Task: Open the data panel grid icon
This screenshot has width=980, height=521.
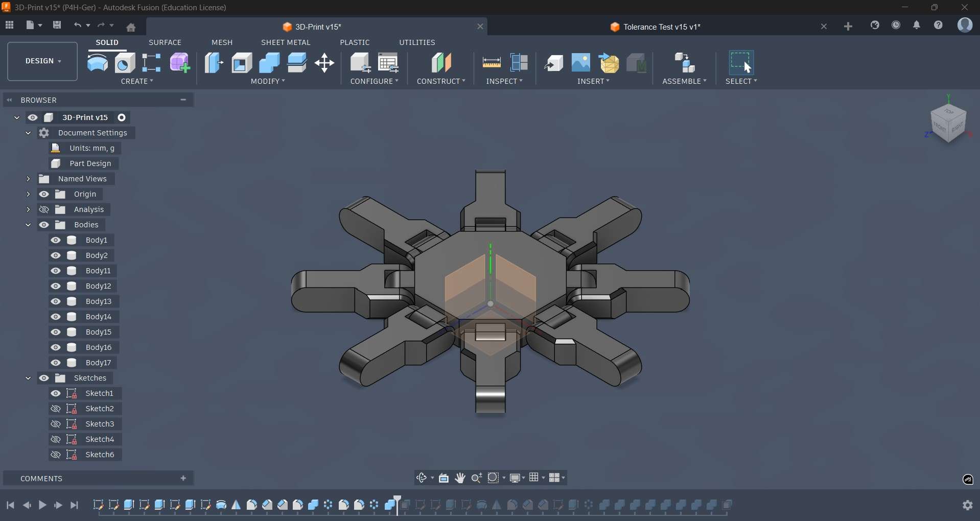Action: (10, 25)
